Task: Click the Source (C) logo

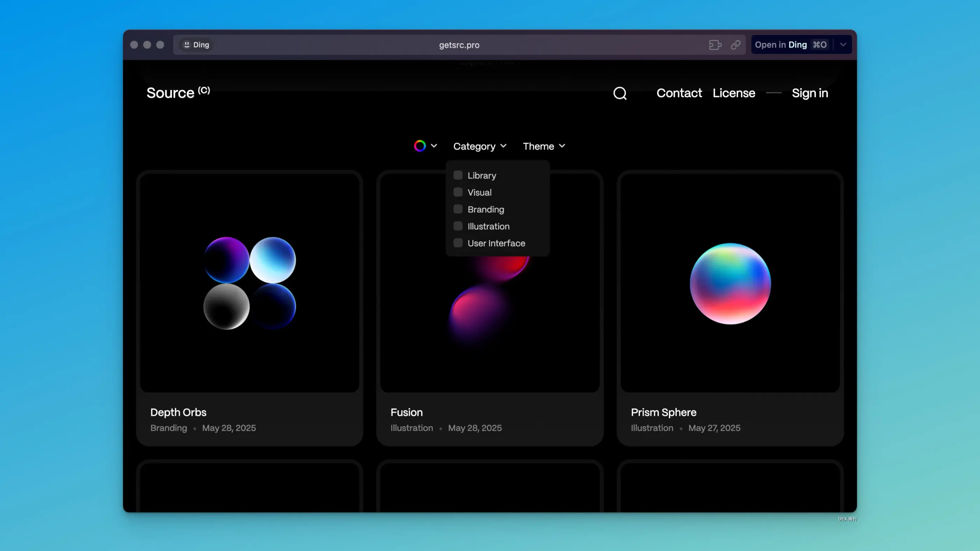Action: [x=178, y=92]
